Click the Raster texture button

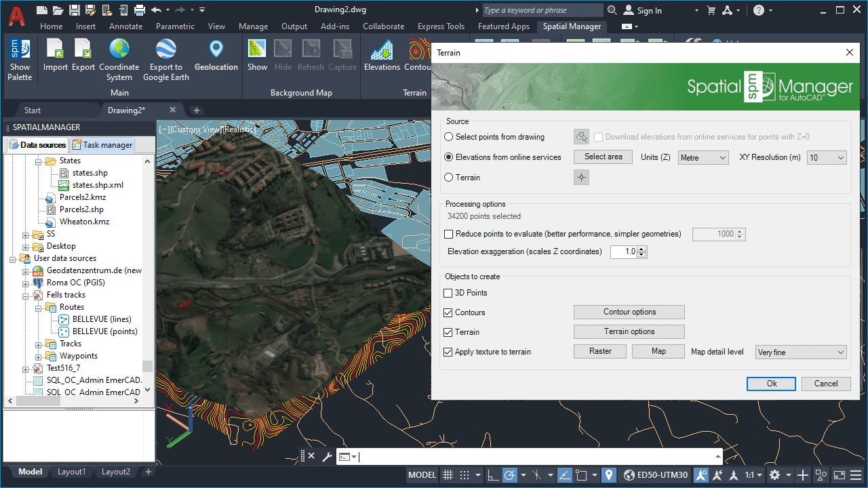(600, 351)
